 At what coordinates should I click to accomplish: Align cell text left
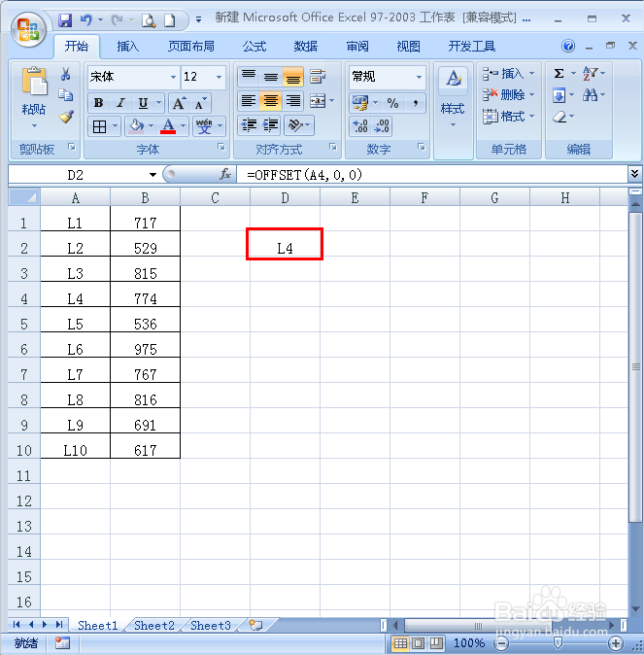tap(249, 101)
